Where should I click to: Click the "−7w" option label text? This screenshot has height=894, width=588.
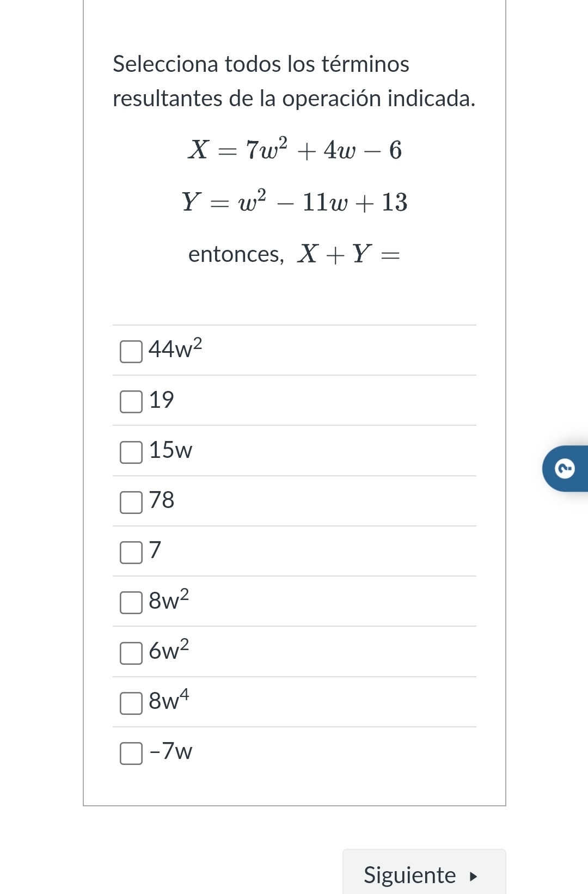click(x=170, y=751)
